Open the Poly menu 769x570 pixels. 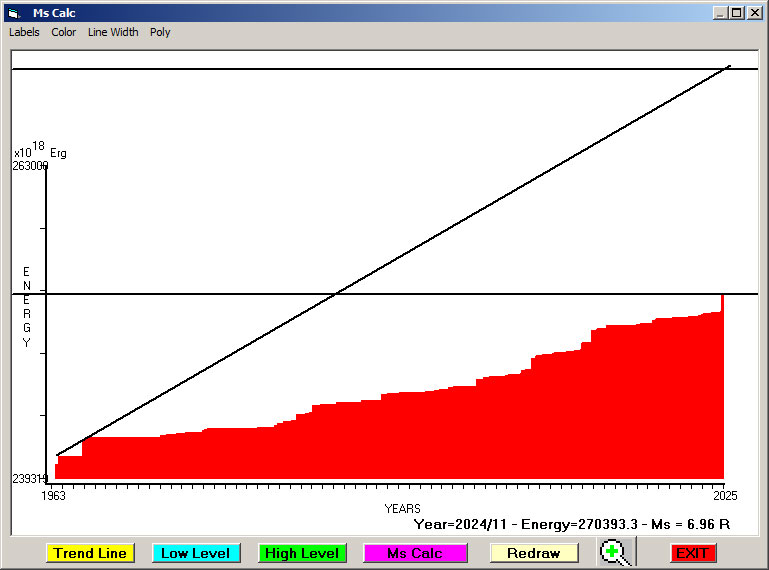click(x=160, y=32)
